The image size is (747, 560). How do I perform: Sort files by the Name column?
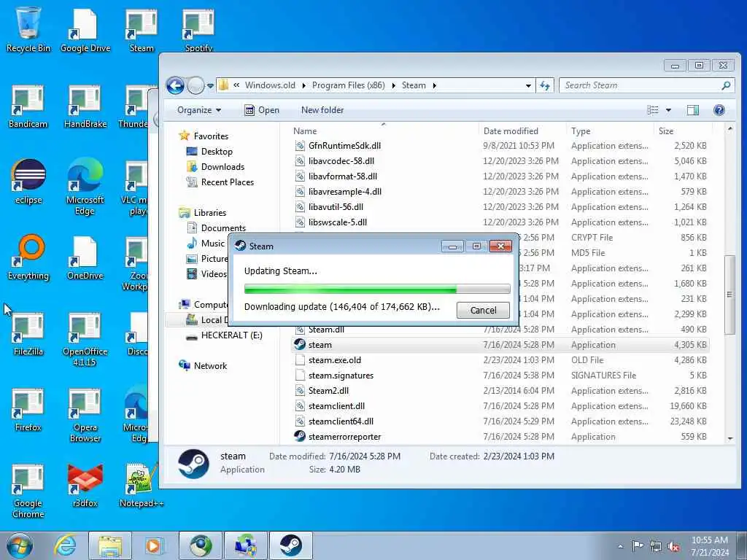(384, 131)
